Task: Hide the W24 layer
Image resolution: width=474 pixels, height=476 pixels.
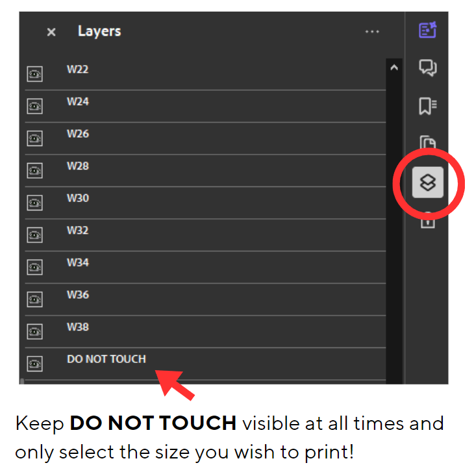Action: click(x=34, y=106)
